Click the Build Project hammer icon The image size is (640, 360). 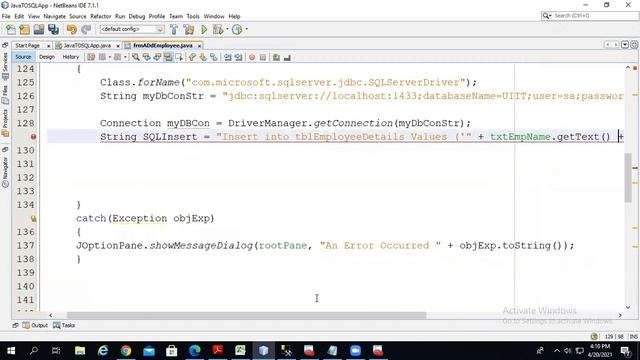coord(174,29)
